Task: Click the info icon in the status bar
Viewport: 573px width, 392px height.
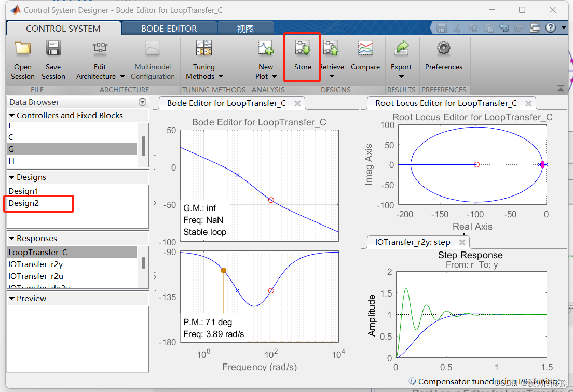Action: click(x=412, y=381)
